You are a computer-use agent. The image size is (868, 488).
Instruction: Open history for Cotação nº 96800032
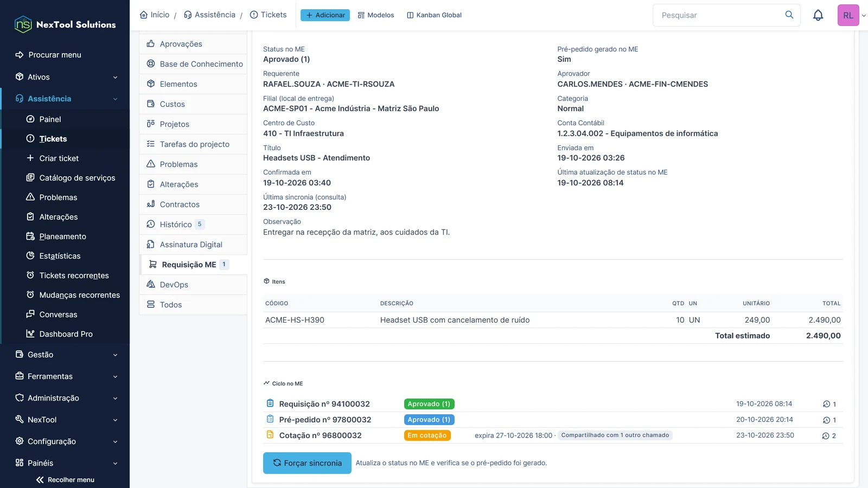tap(829, 435)
